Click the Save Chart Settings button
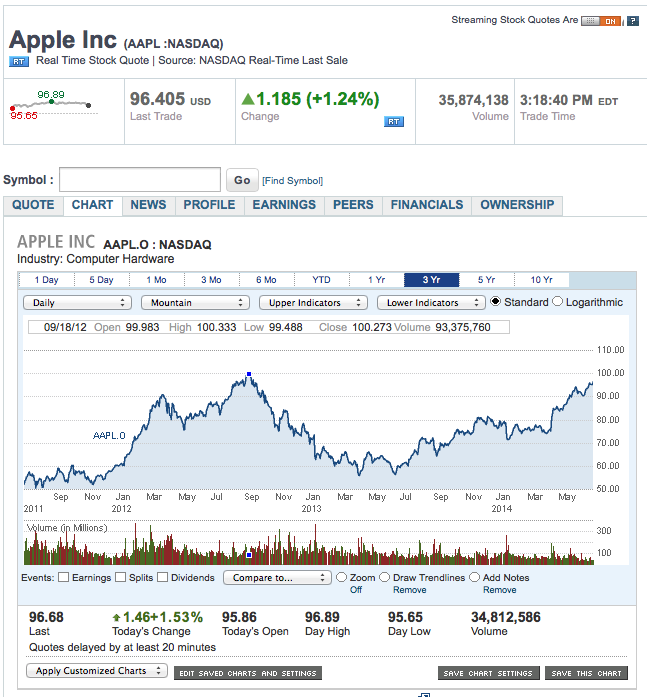This screenshot has width=647, height=697. click(488, 673)
